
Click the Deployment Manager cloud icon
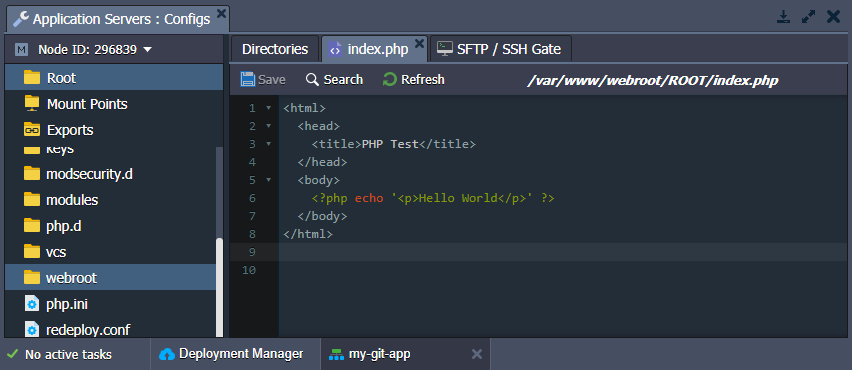coord(167,354)
